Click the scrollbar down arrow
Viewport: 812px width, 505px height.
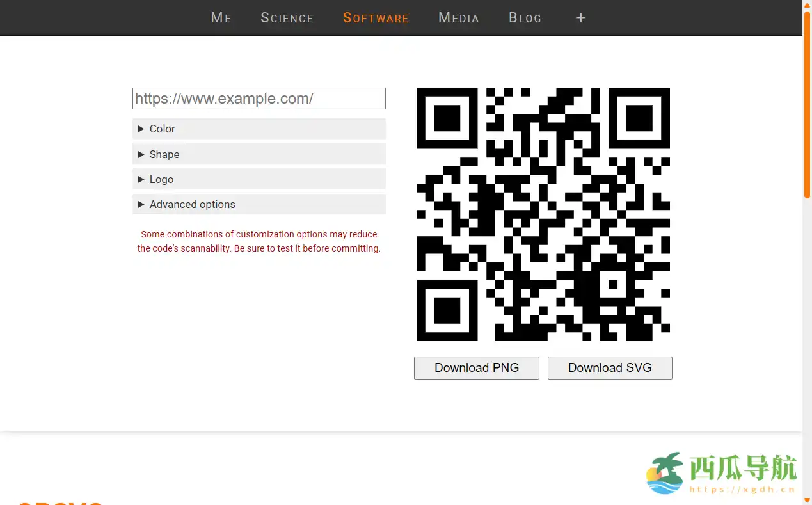click(x=807, y=500)
